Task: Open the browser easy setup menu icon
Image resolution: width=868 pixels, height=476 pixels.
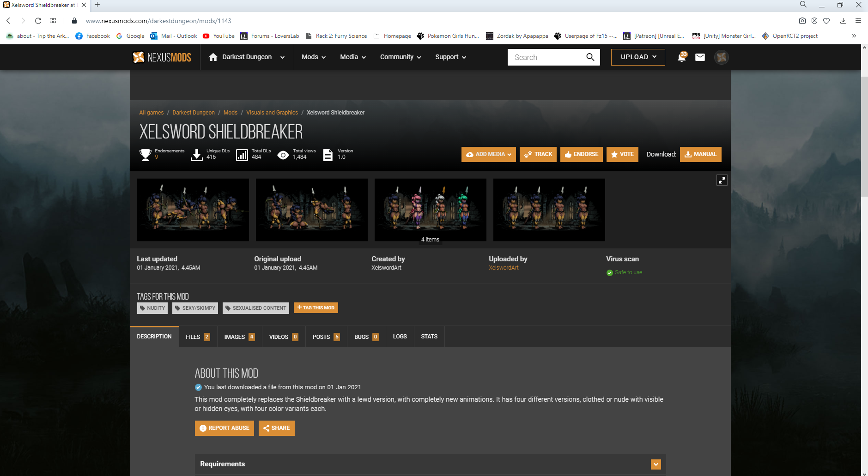Action: tap(858, 21)
